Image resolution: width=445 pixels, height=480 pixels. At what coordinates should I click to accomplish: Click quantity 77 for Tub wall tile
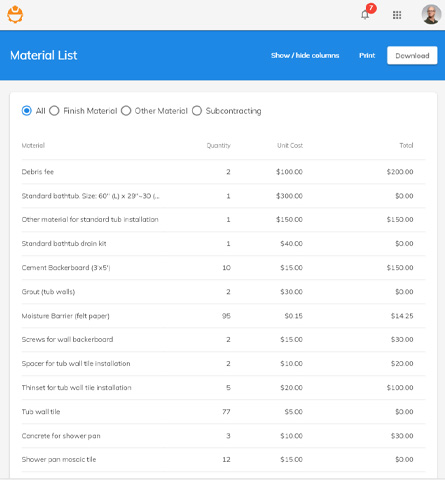pyautogui.click(x=226, y=412)
